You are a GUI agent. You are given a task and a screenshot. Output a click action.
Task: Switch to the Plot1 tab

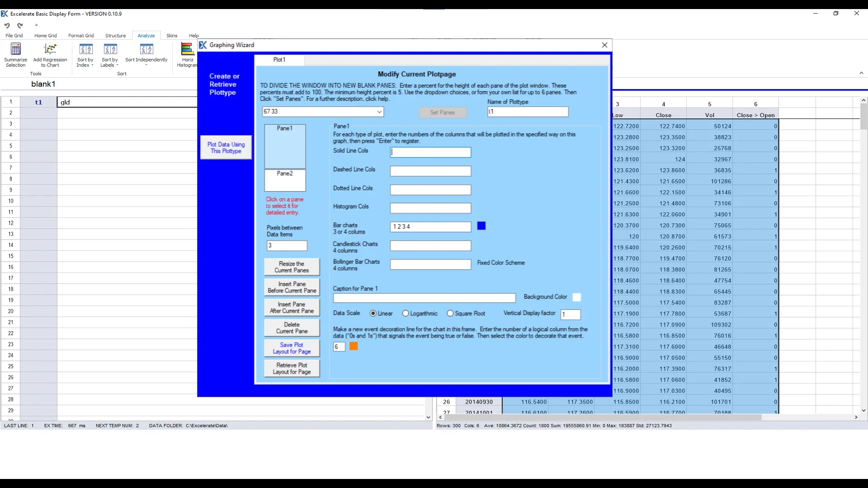click(279, 60)
